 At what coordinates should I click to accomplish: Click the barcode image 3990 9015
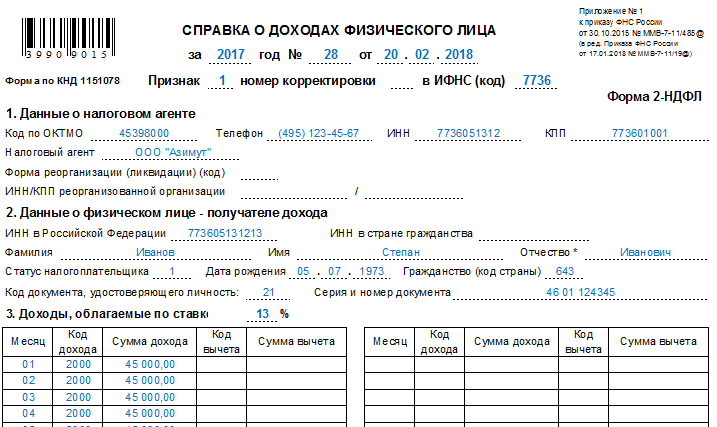pyautogui.click(x=68, y=38)
